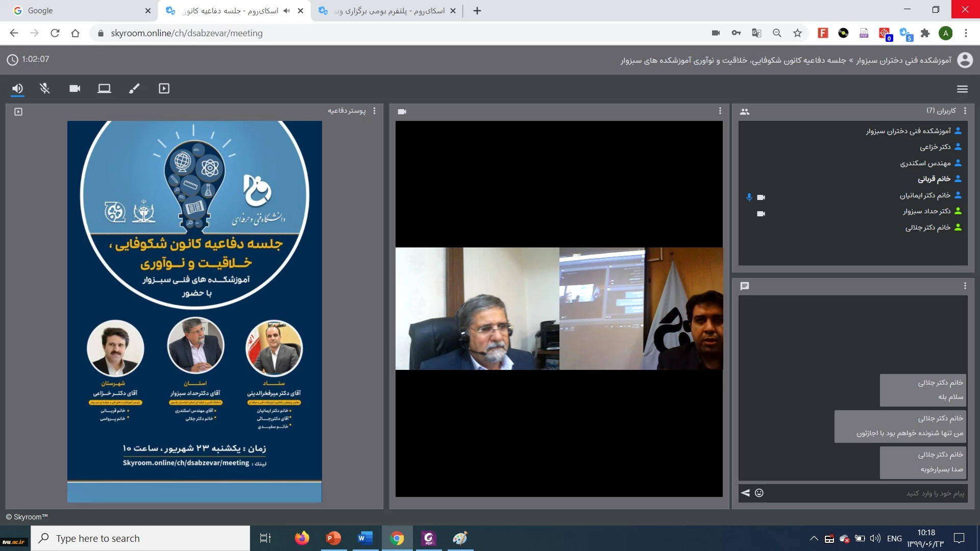Open the emoji picker in chat
Viewport: 980px width, 551px height.
(759, 493)
